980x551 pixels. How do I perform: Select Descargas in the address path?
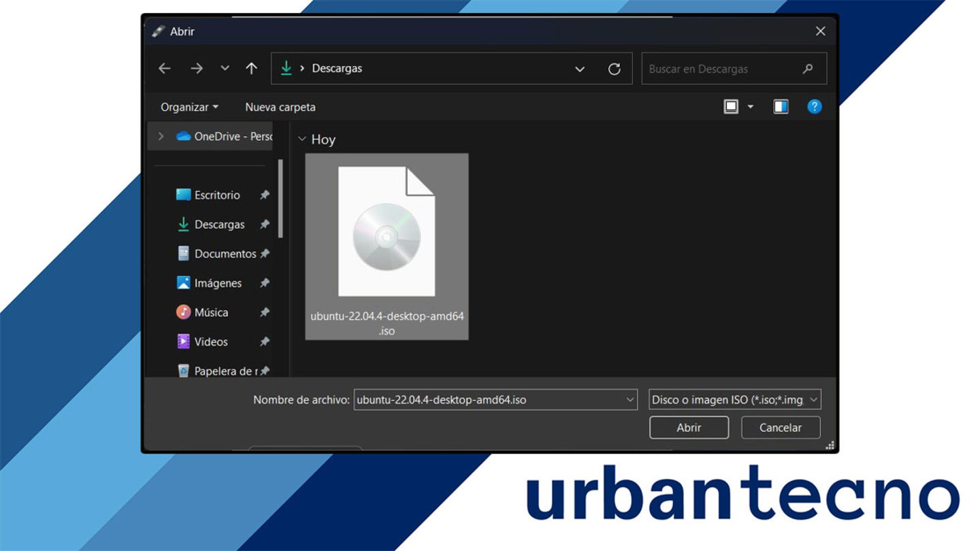tap(337, 68)
